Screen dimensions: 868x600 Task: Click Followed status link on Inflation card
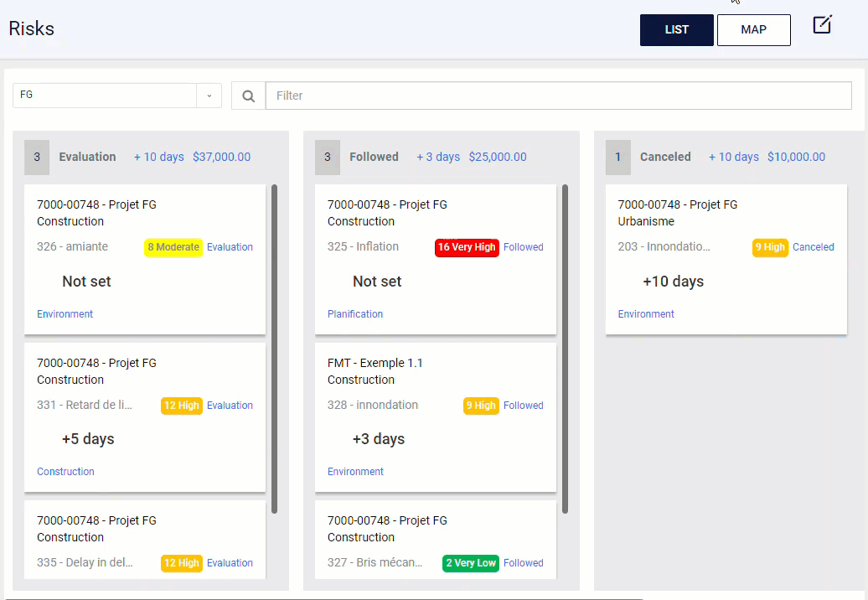point(523,247)
